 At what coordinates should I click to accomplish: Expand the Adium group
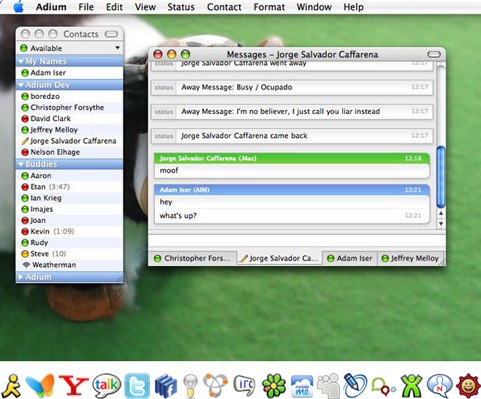[x=21, y=277]
